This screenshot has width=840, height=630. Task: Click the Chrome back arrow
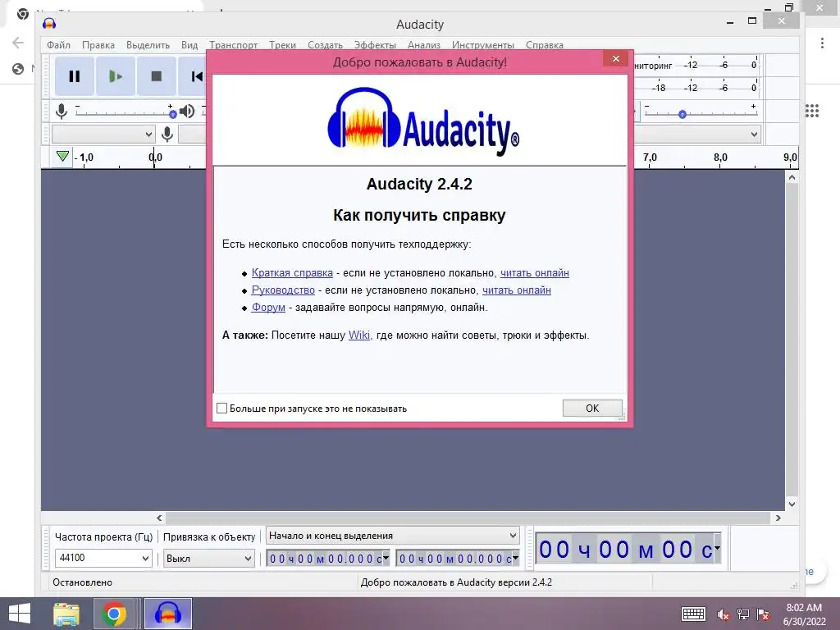point(18,43)
